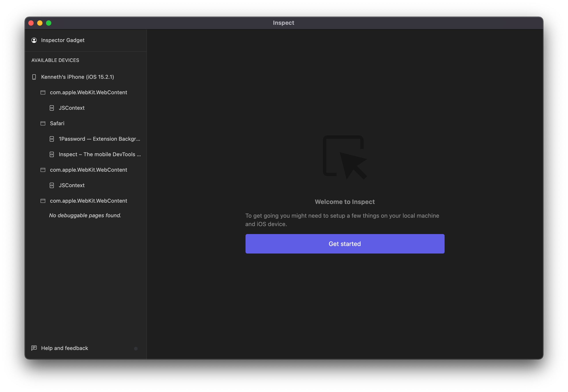This screenshot has height=392, width=568.
Task: Collapse the first com.apple.WebKit.WebContent group
Action: (x=88, y=93)
